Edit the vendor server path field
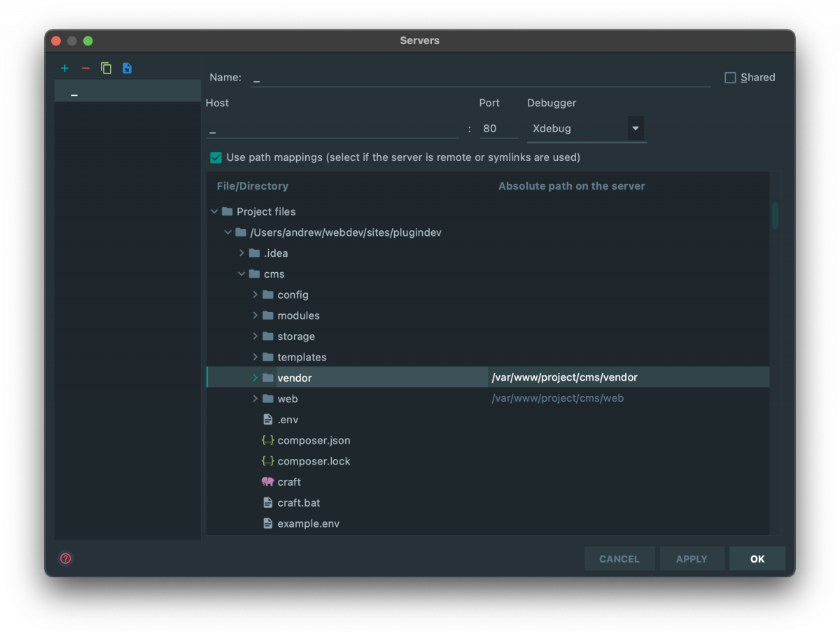This screenshot has height=636, width=840. click(x=629, y=378)
